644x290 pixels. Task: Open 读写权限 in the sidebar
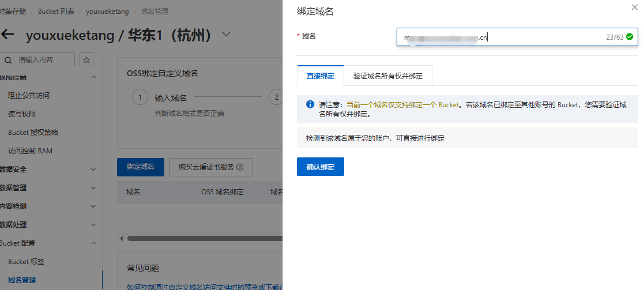[x=22, y=114]
